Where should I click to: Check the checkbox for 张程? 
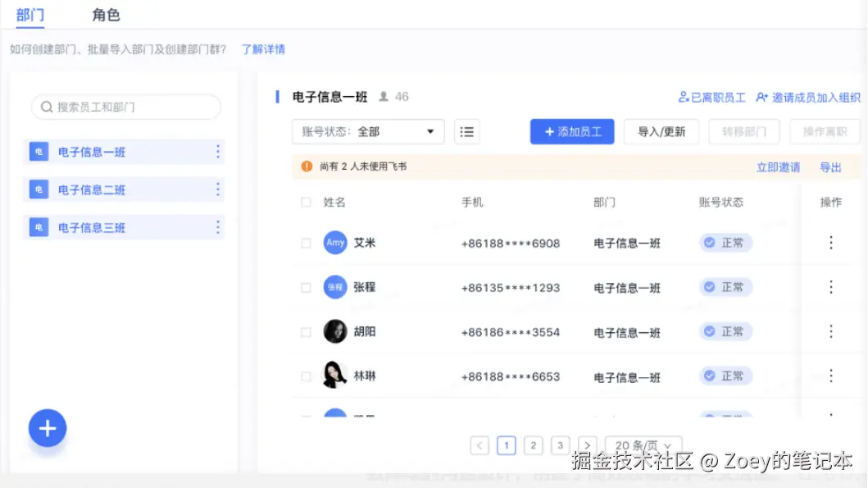306,288
